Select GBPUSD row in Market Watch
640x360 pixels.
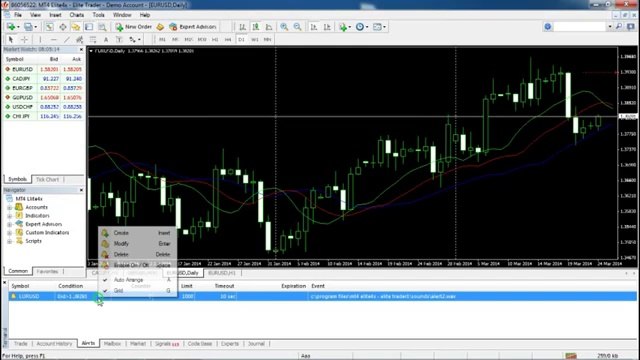(x=44, y=98)
